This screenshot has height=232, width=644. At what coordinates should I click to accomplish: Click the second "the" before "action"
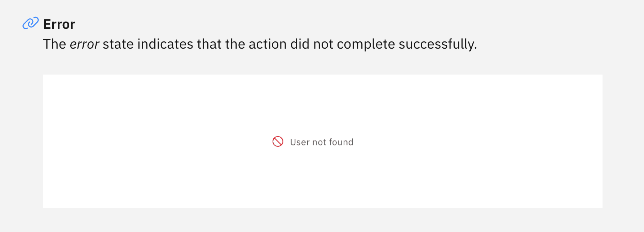pos(235,44)
